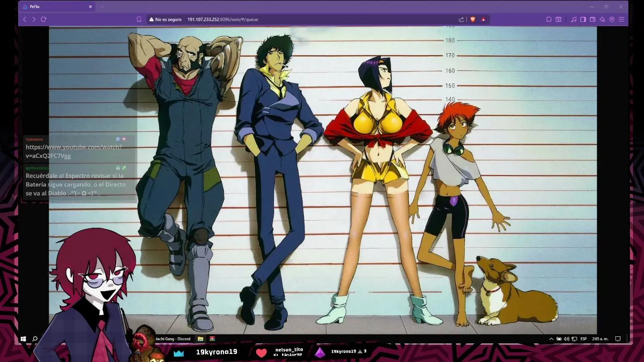Select the PeFlix browser tab
The height and width of the screenshot is (362, 644).
(57, 7)
